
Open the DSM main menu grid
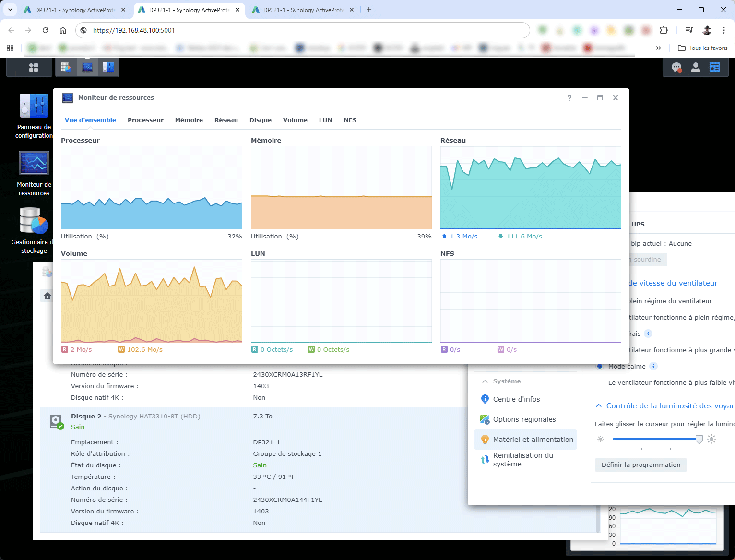[34, 68]
